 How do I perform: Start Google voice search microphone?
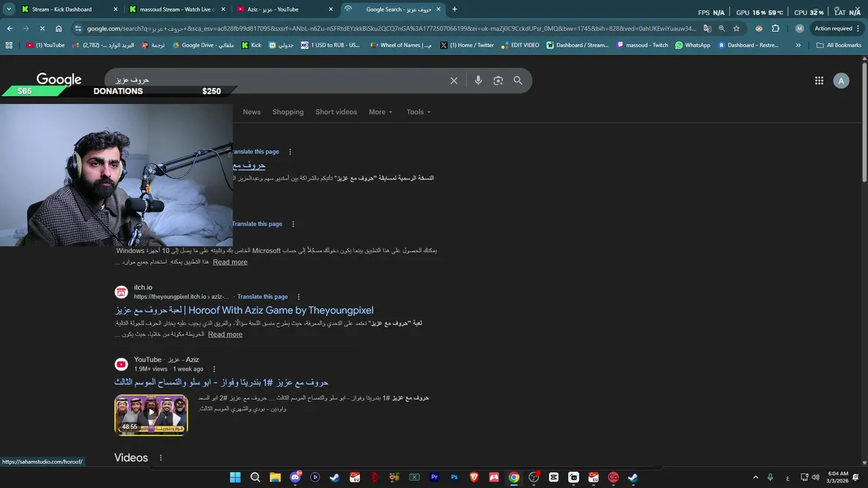coord(478,81)
